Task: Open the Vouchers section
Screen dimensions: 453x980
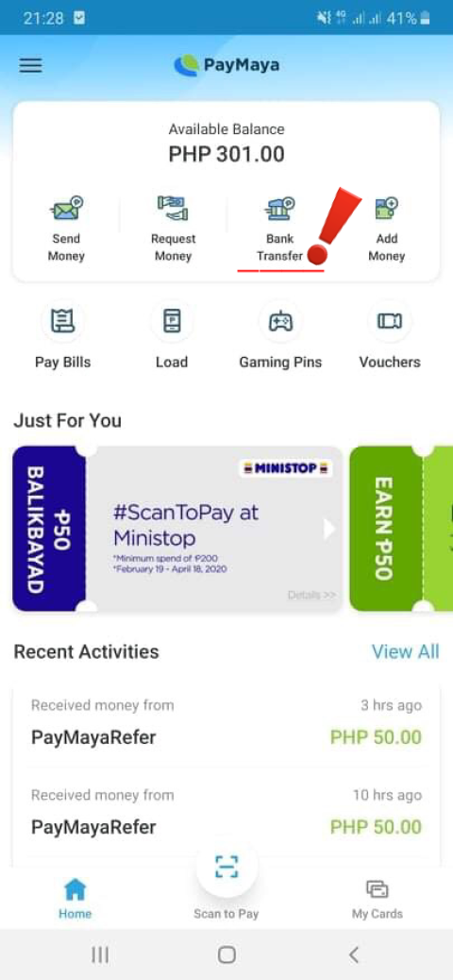Action: (x=389, y=337)
